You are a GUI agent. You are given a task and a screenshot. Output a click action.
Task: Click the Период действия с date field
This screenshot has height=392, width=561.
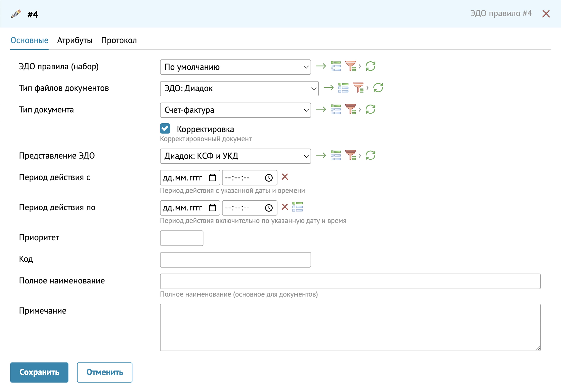point(190,178)
